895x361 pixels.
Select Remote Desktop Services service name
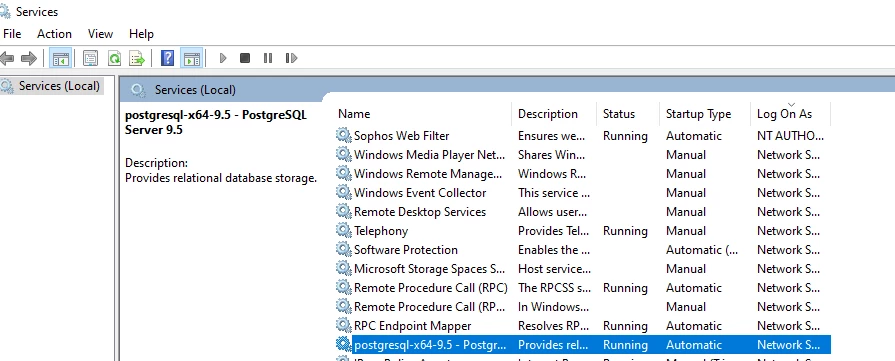tap(420, 212)
